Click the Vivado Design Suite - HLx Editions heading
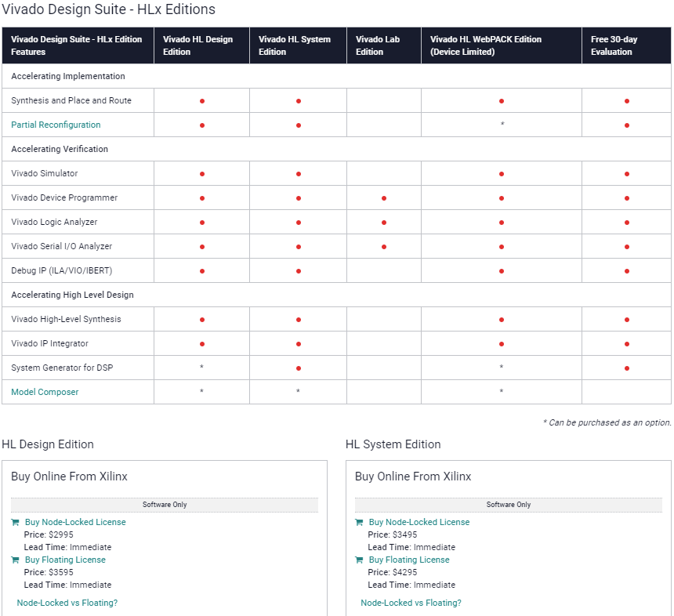This screenshot has width=674, height=616. [x=109, y=9]
